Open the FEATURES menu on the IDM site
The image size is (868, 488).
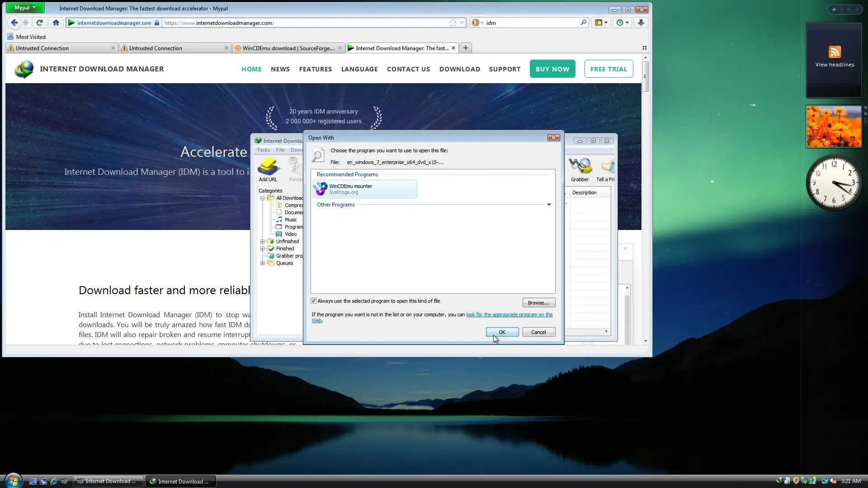coord(315,69)
